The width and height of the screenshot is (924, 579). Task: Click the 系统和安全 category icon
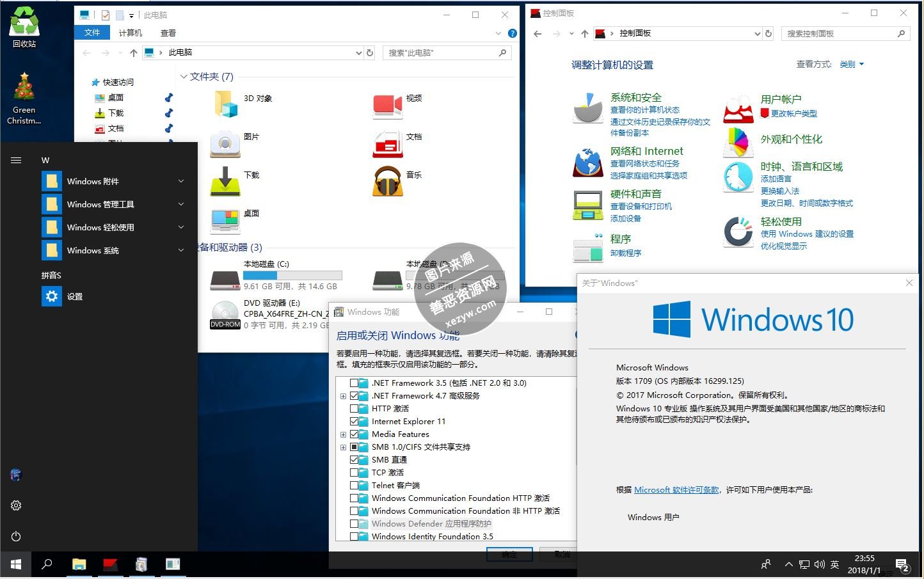(x=588, y=107)
